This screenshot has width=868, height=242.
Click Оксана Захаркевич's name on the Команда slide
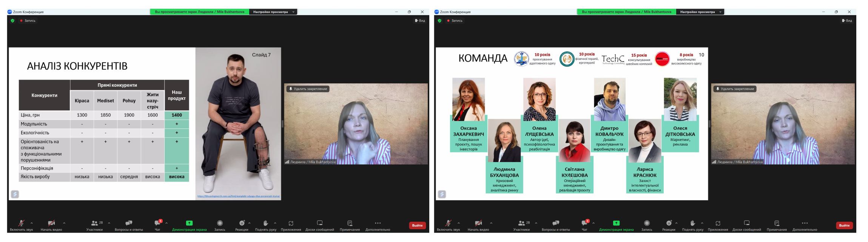coord(469,131)
